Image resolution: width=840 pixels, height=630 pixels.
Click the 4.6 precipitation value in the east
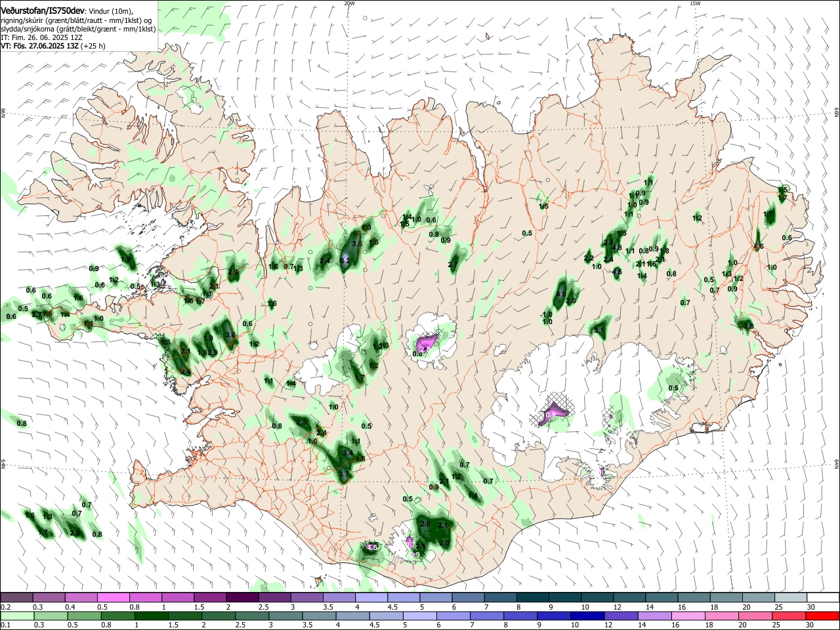pos(759,247)
